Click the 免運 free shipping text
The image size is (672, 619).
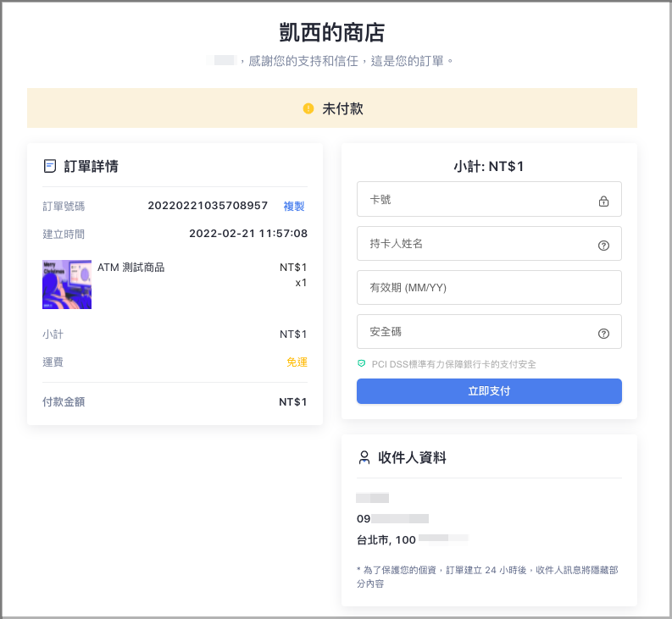point(297,362)
